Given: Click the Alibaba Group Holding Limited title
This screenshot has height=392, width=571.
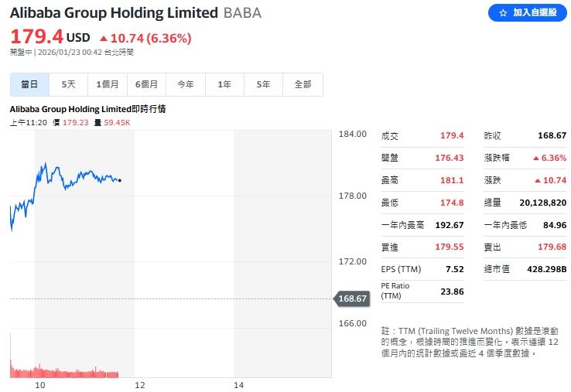Looking at the screenshot, I should pyautogui.click(x=114, y=13).
